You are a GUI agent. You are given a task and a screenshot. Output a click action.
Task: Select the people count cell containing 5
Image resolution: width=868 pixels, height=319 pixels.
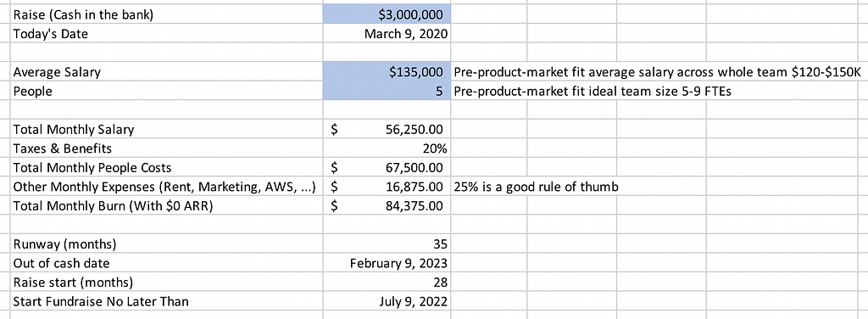tap(387, 91)
